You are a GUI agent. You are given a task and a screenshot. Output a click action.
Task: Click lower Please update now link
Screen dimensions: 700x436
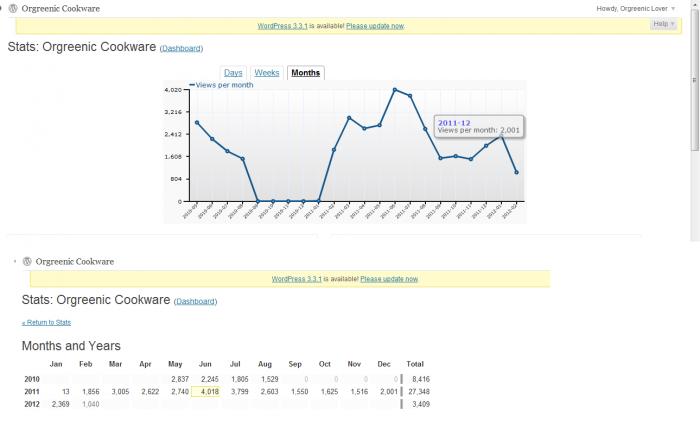point(389,279)
